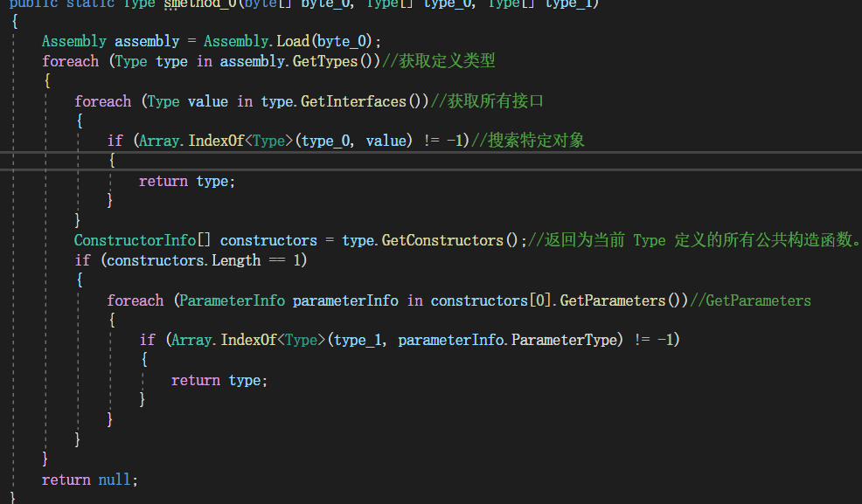Click type_0 argument in Array.IndexOf call

click(x=325, y=142)
